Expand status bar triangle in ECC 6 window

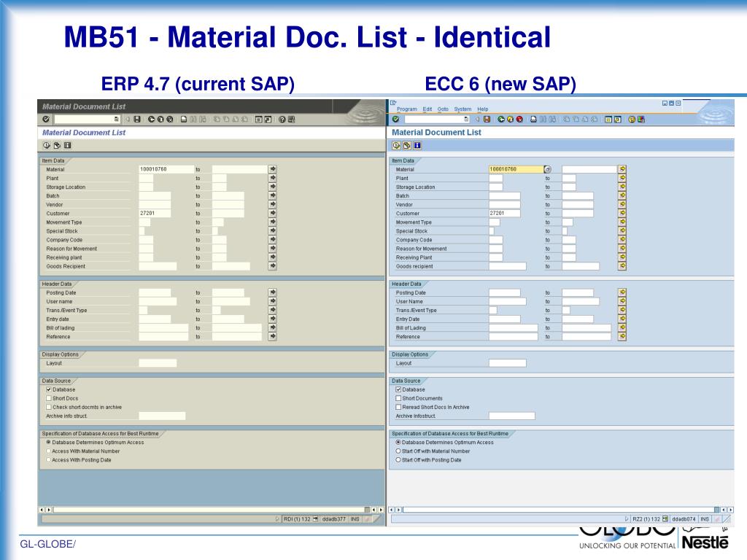pyautogui.click(x=627, y=519)
